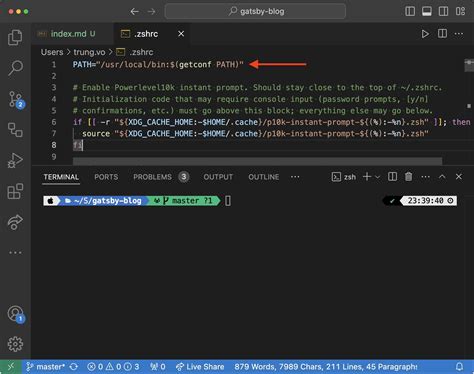
Task: Open the Accounts menu icon
Action: point(16,314)
